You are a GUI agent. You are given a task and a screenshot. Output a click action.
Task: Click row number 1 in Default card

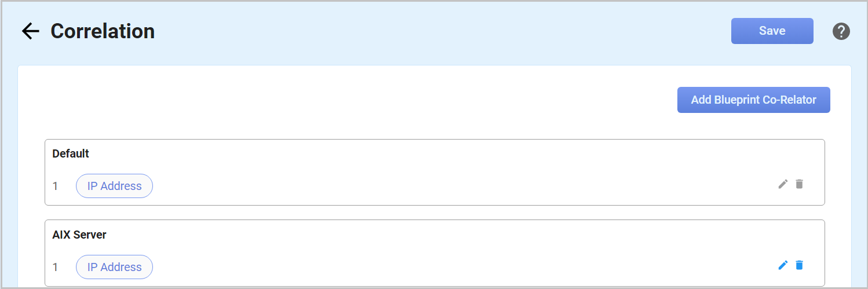(x=56, y=186)
